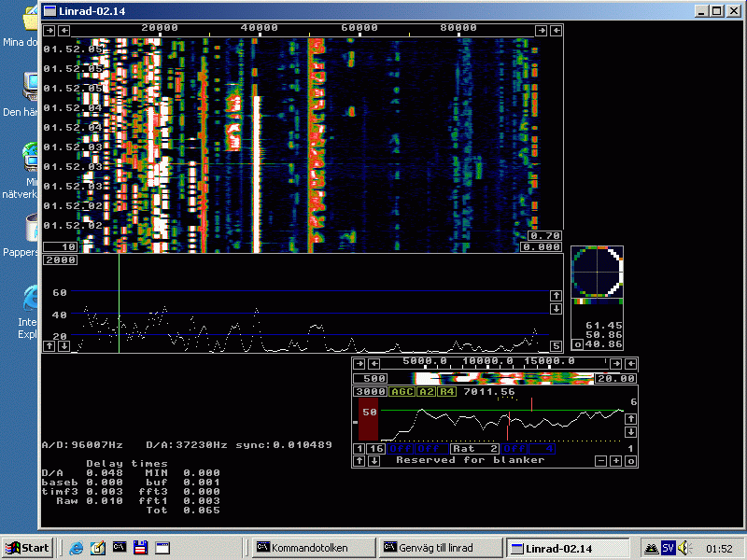Click the 7011.56 frequency readout
The height and width of the screenshot is (560, 747).
(x=489, y=392)
